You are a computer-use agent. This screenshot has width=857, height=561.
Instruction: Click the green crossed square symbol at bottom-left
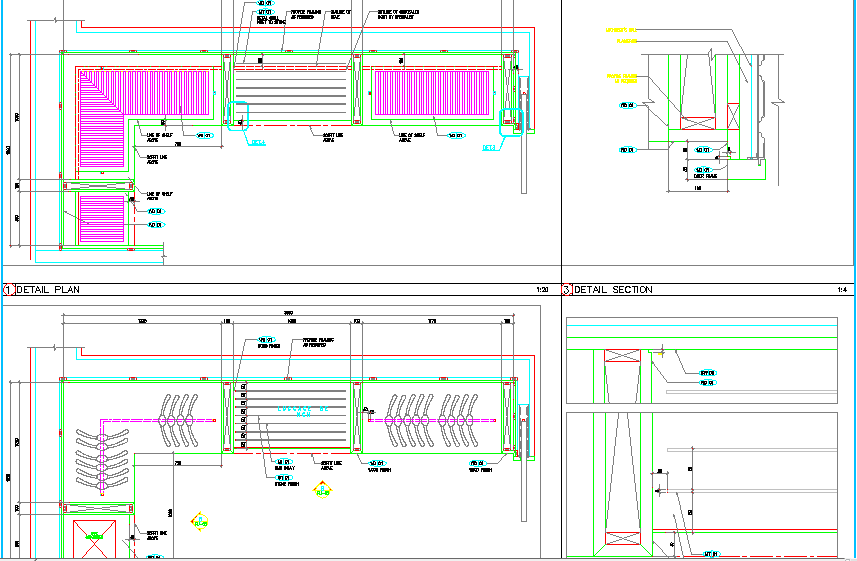[x=95, y=541]
